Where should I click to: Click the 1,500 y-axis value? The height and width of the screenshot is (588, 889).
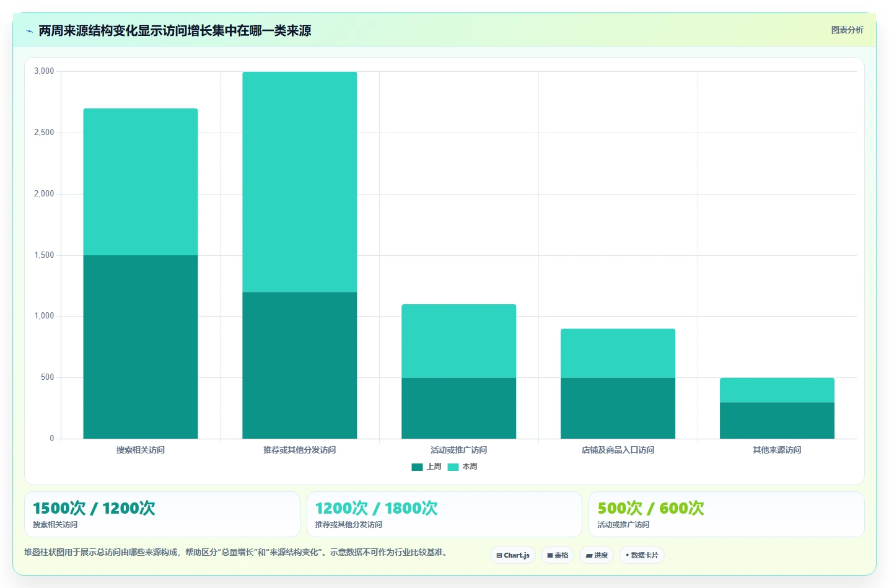click(44, 255)
